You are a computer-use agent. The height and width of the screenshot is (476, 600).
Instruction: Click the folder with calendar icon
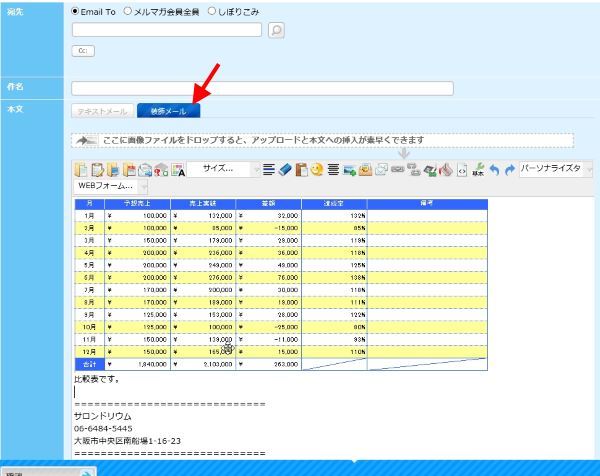pyautogui.click(x=129, y=170)
